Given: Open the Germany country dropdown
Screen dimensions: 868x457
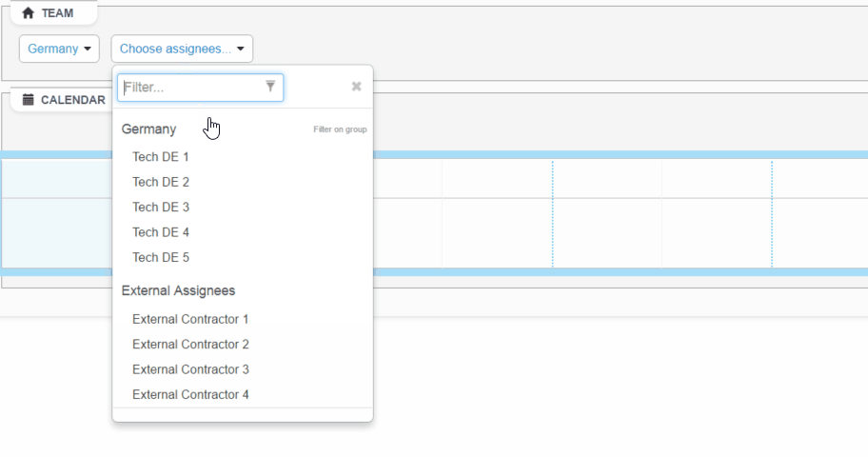Looking at the screenshot, I should point(59,49).
